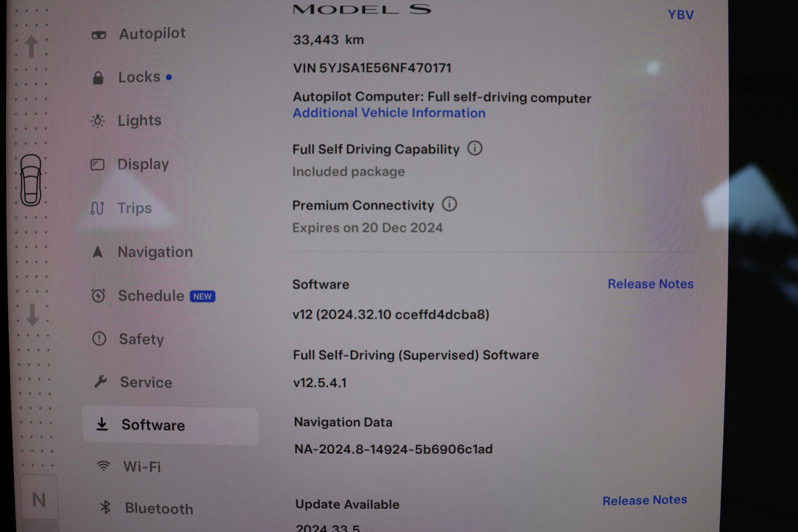Tap the Display screen icon
Screen dimensions: 798x532
97,165
